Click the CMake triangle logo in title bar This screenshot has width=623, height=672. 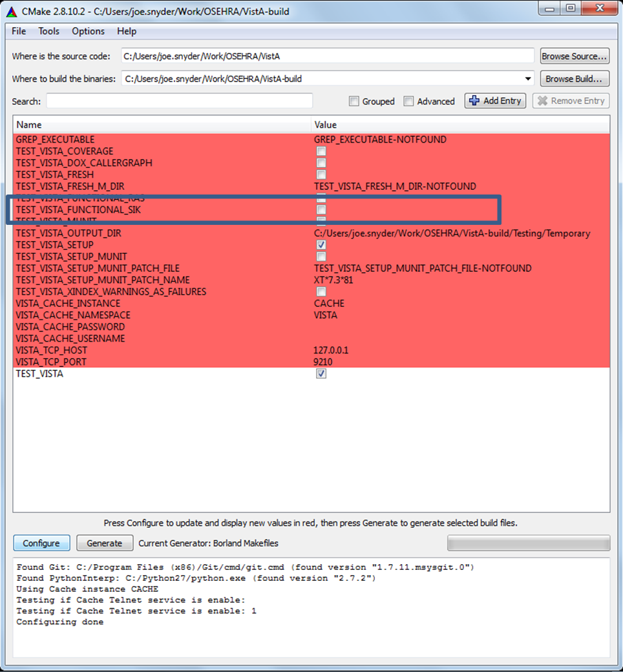12,12
